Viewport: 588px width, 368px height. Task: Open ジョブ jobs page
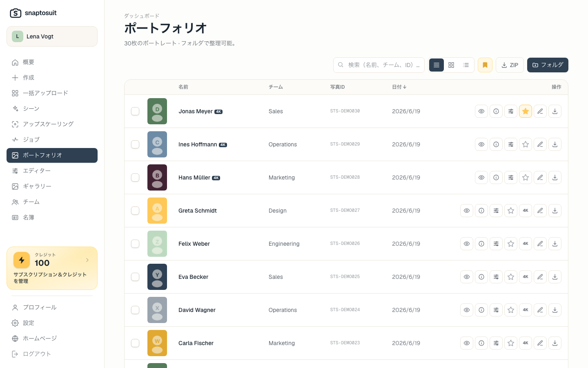pyautogui.click(x=52, y=140)
